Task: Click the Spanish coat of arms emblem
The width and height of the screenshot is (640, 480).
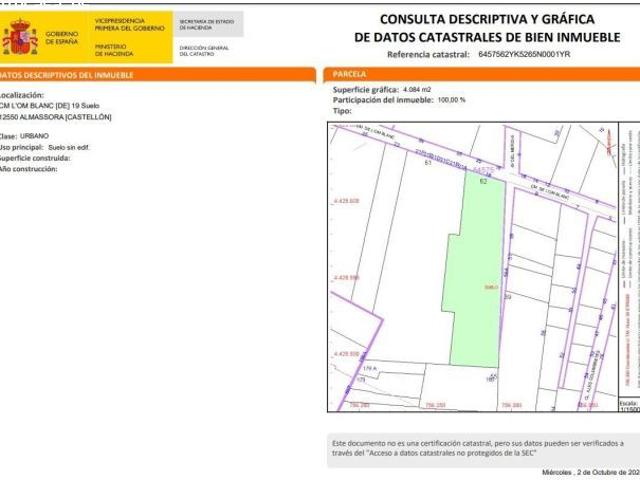Action: [x=19, y=38]
